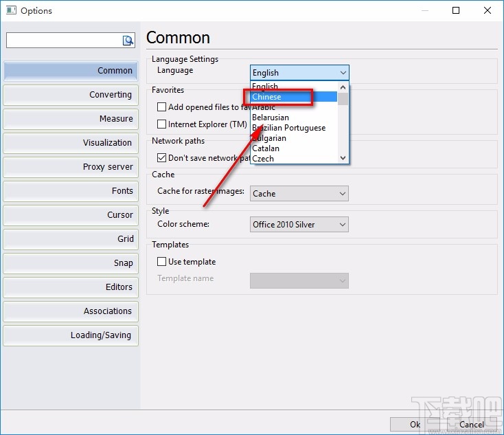Click the language list scrollbar thumb
The height and width of the screenshot is (435, 504).
coord(343,99)
